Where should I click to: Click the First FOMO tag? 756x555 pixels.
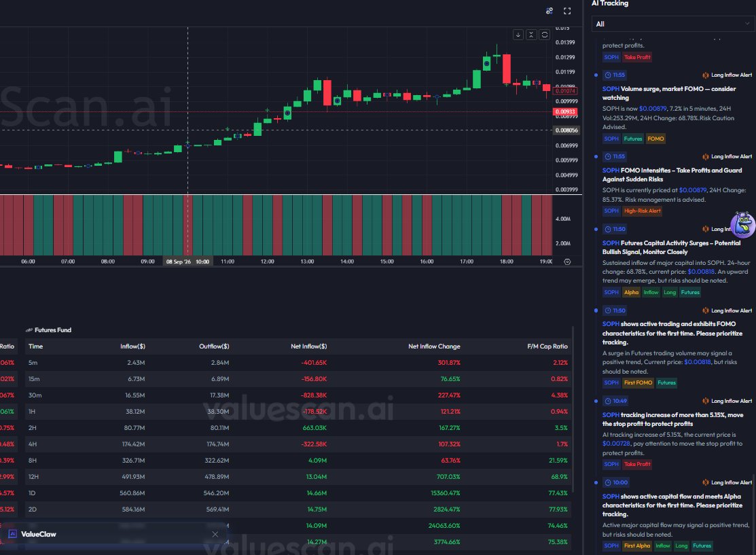tap(638, 383)
